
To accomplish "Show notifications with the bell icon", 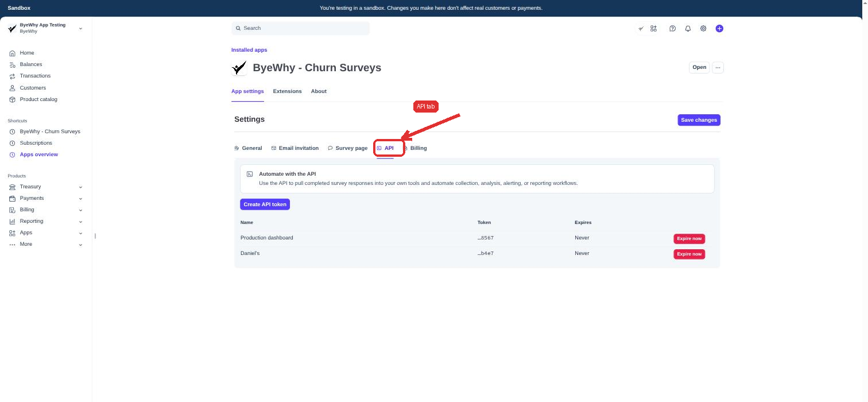I will (688, 29).
